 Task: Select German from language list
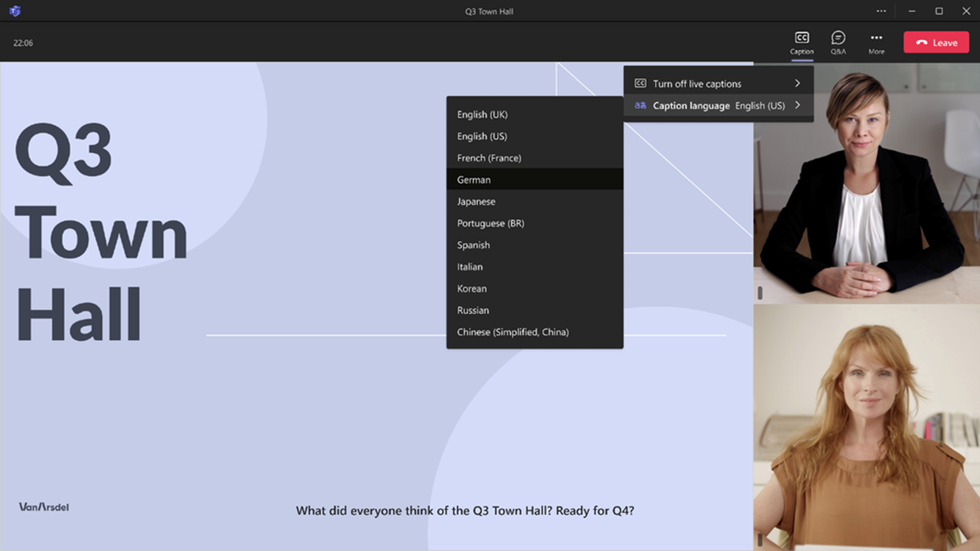[x=534, y=179]
